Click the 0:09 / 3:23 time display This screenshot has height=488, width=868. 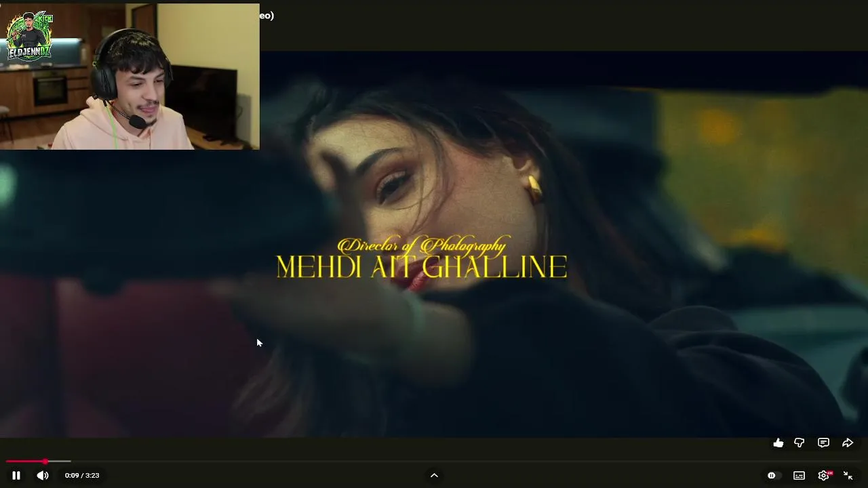coord(82,475)
